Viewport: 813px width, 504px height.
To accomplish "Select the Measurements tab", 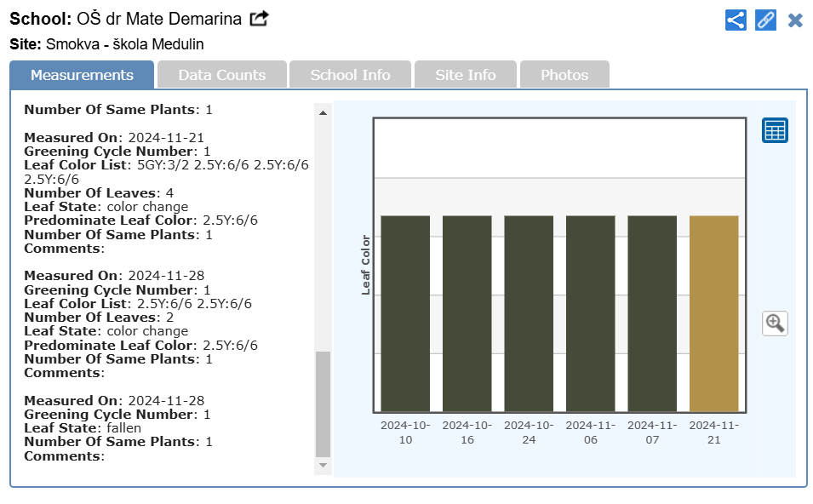I will (x=82, y=75).
